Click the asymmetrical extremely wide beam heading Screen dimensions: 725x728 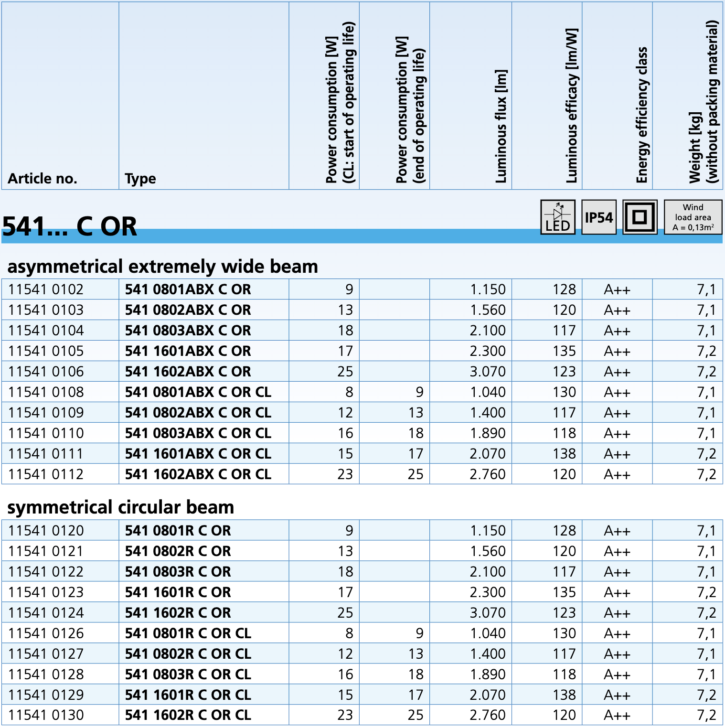pyautogui.click(x=163, y=267)
